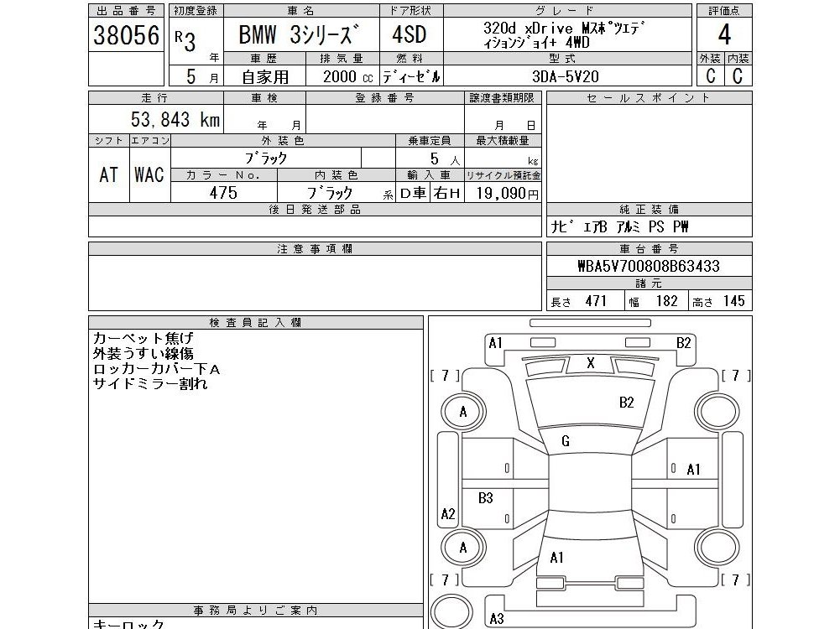Image resolution: width=840 pixels, height=629 pixels.
Task: Select the 初度登録 header
Action: coord(196,11)
